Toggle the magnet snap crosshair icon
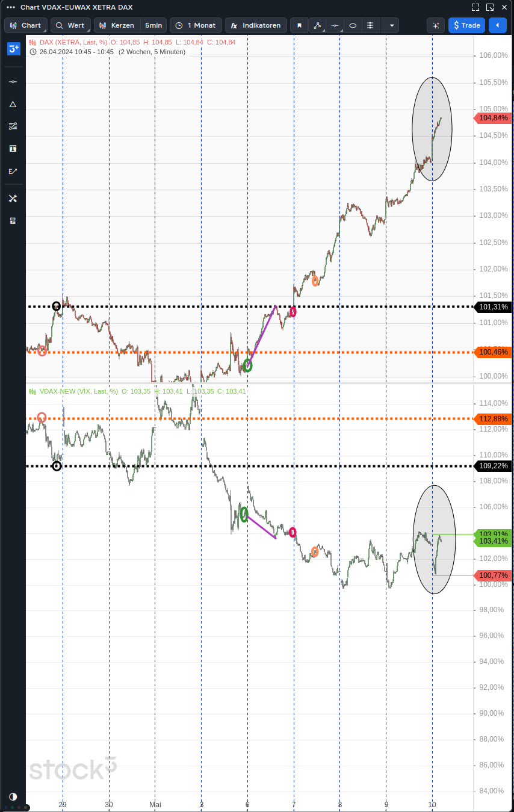 436,25
